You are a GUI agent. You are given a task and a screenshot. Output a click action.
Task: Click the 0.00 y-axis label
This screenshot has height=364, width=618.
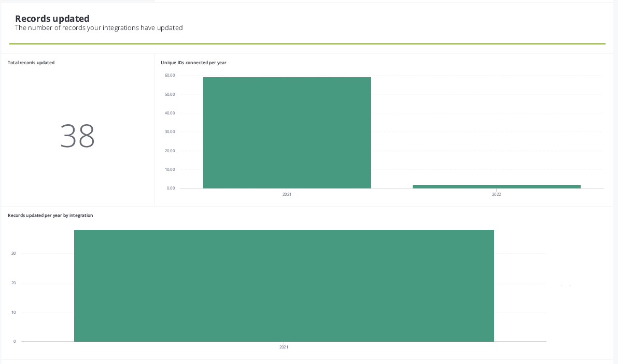(171, 188)
